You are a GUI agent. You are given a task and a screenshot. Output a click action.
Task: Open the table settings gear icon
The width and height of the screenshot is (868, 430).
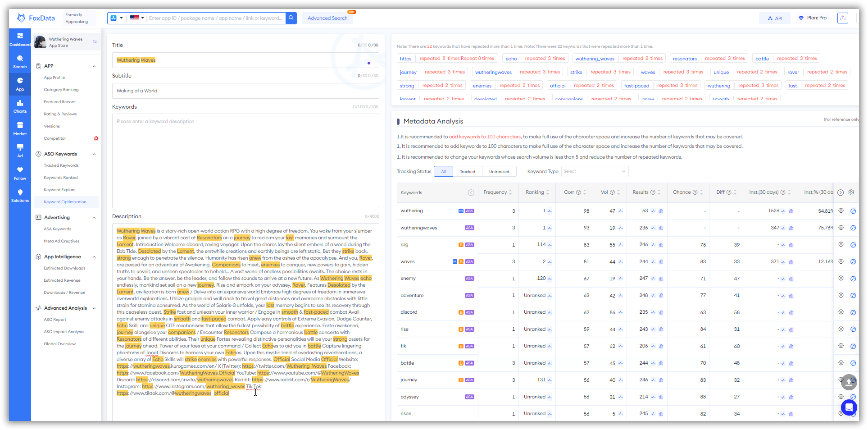click(851, 192)
